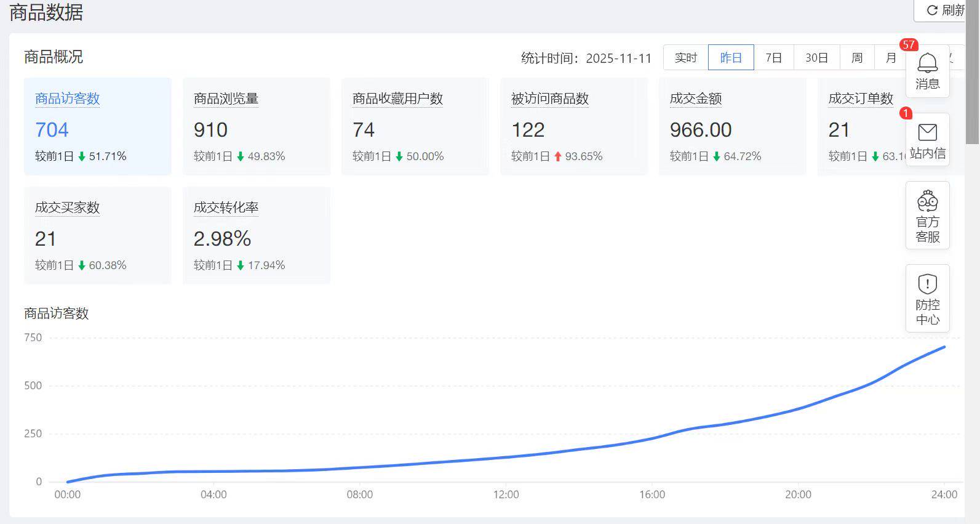Select the 商品收藏用户数 metric card
Viewport: 980px width, 524px height.
coord(415,126)
